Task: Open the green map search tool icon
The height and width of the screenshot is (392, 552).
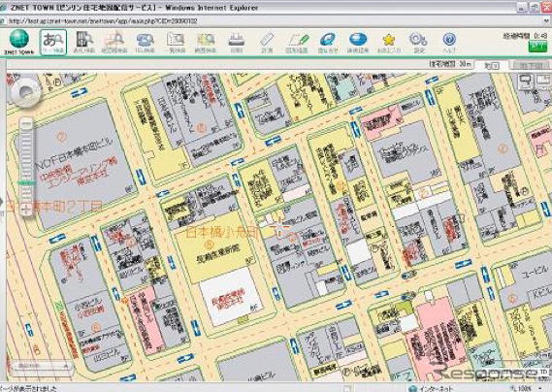Action: point(206,43)
